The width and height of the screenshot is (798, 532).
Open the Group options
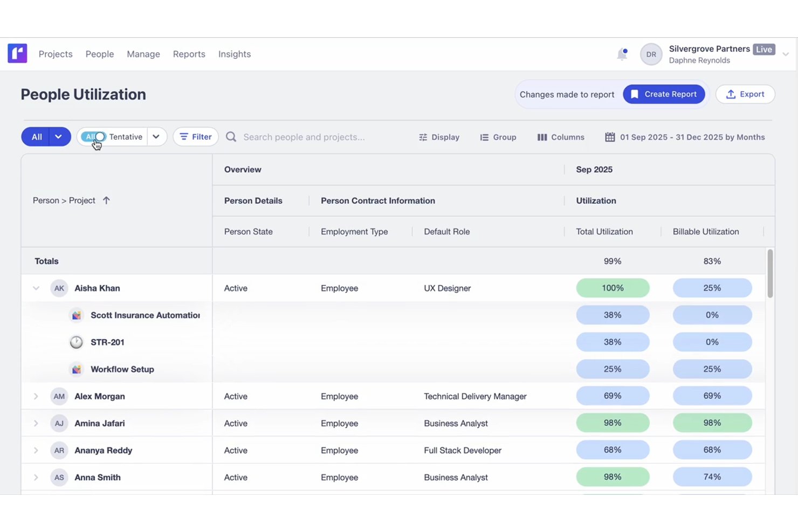pos(498,137)
